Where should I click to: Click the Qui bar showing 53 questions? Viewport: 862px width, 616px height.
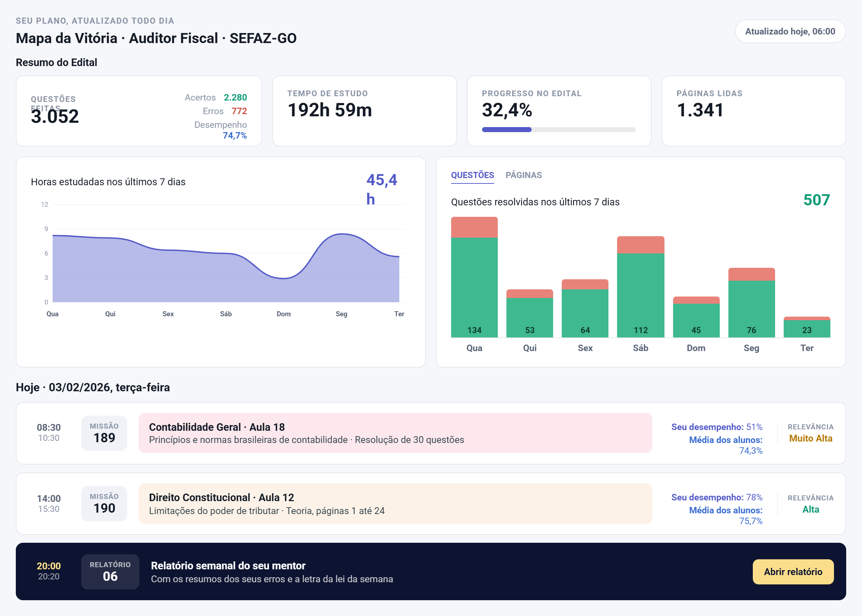tap(530, 313)
